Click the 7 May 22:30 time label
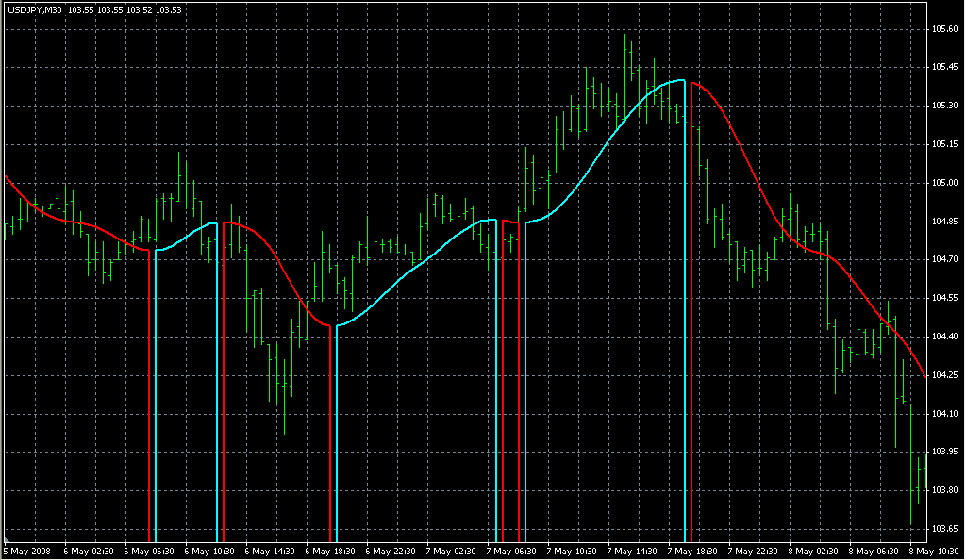 (x=754, y=551)
